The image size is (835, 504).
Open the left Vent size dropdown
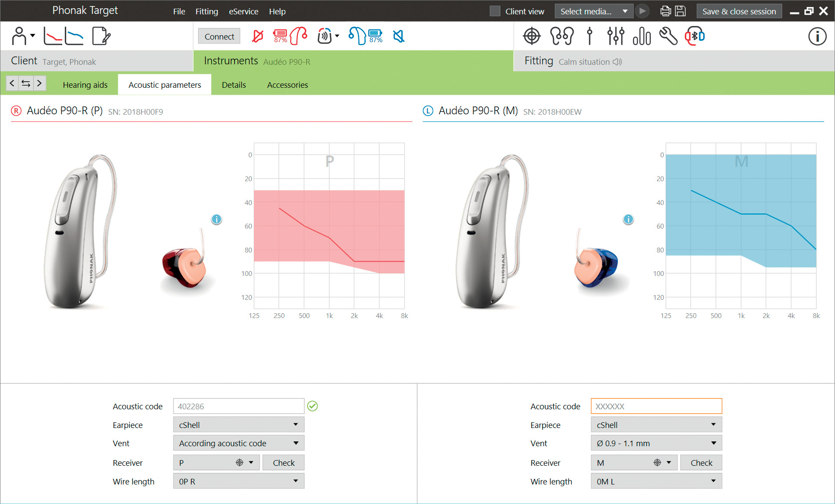(x=656, y=443)
